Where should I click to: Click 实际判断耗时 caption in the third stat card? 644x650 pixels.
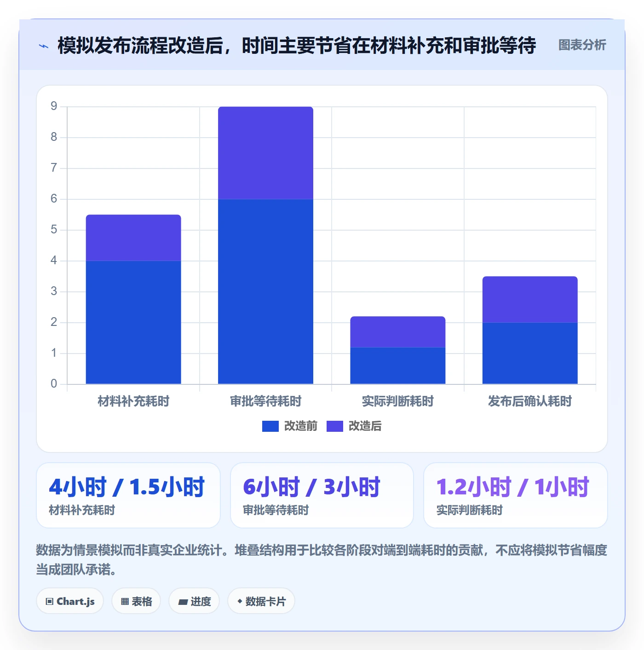pyautogui.click(x=469, y=510)
